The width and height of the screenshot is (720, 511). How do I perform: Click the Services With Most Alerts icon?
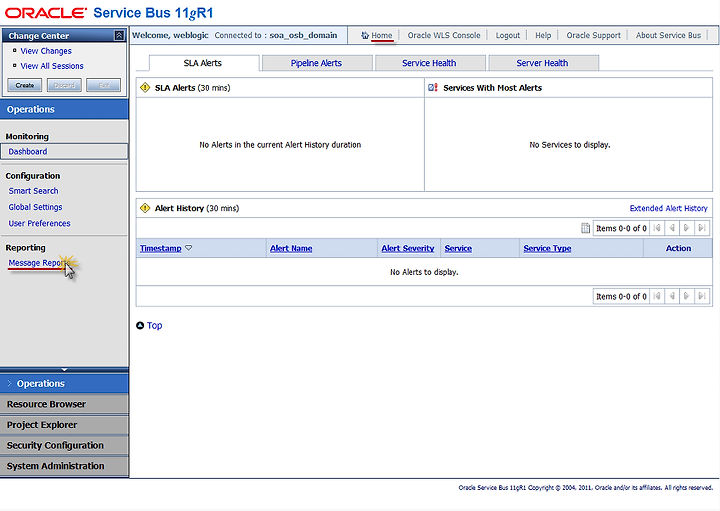tap(433, 88)
